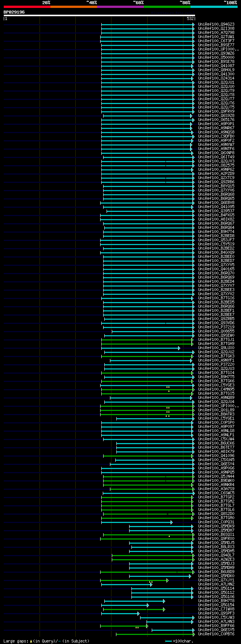The image size is (241, 644).
Task: Choose hit UniRef100_P37219
Action: point(216,327)
